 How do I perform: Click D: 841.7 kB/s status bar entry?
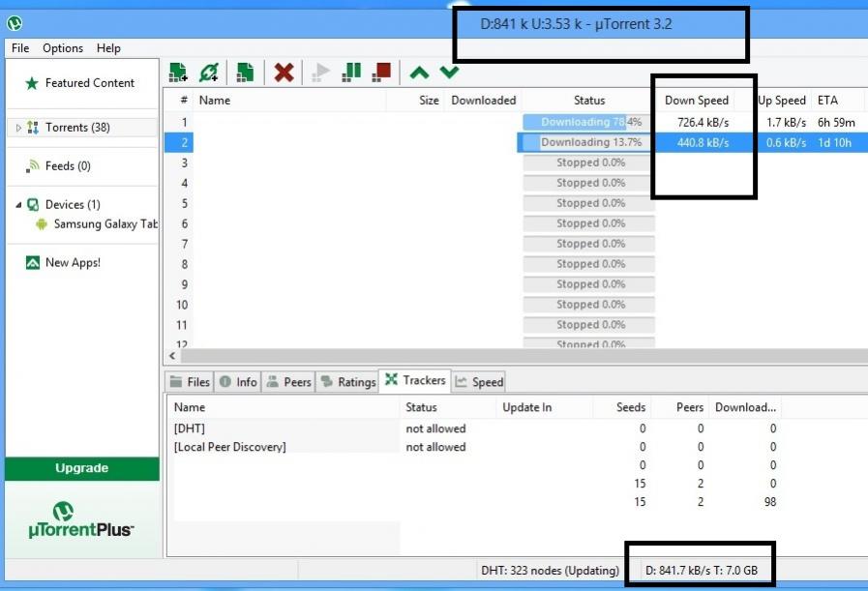click(x=702, y=571)
